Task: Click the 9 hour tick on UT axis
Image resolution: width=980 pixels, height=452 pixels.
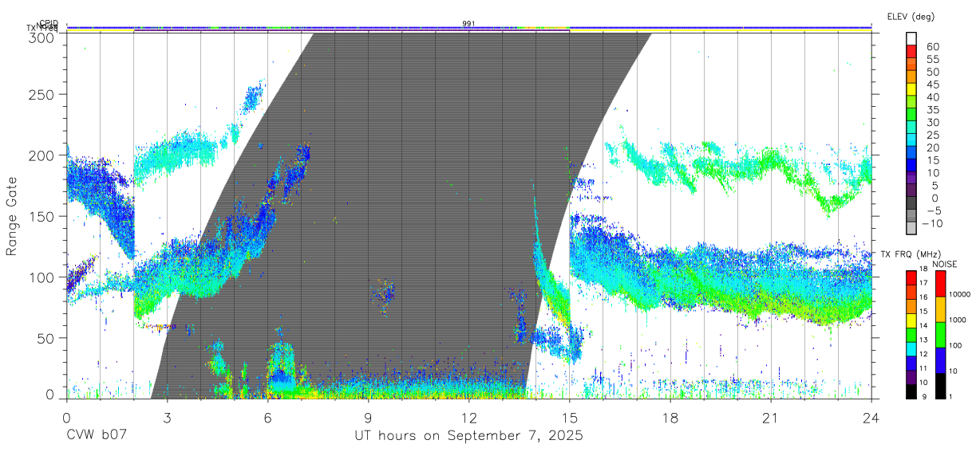Action: click(368, 418)
